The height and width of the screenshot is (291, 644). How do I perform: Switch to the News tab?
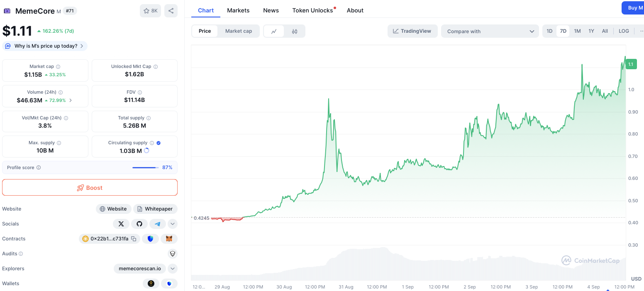(x=271, y=10)
